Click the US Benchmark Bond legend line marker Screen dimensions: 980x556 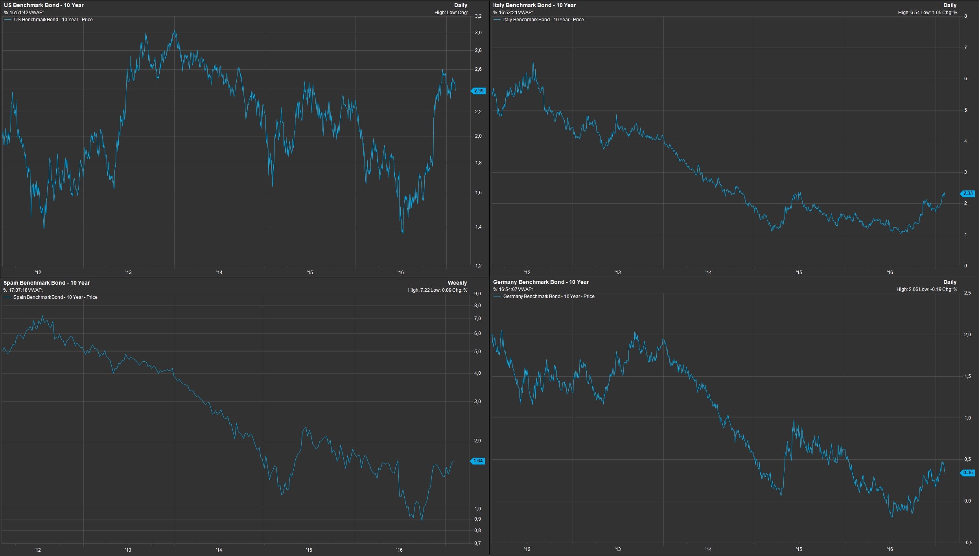point(7,20)
